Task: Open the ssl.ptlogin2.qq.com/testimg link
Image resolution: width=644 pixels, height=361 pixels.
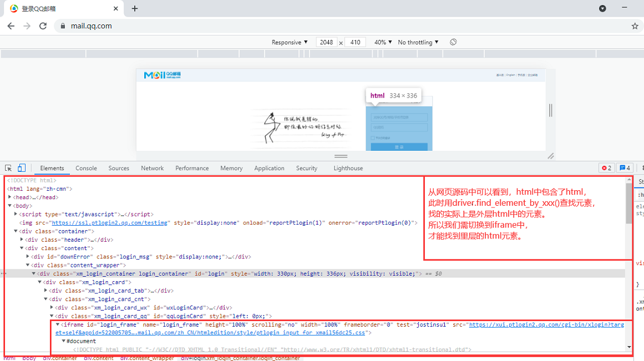Action: click(x=110, y=222)
